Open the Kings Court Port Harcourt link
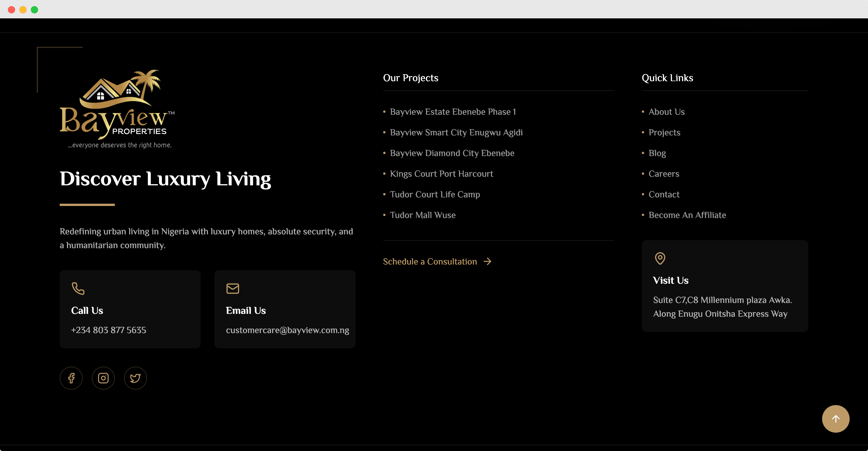The height and width of the screenshot is (451, 868). coord(441,174)
